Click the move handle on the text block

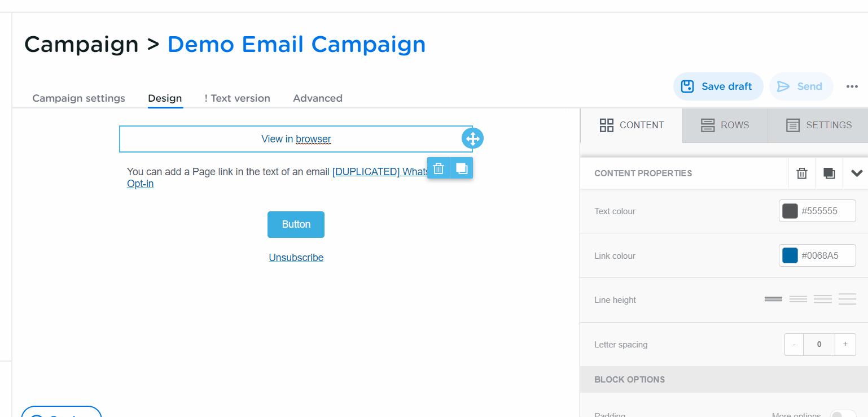point(472,138)
